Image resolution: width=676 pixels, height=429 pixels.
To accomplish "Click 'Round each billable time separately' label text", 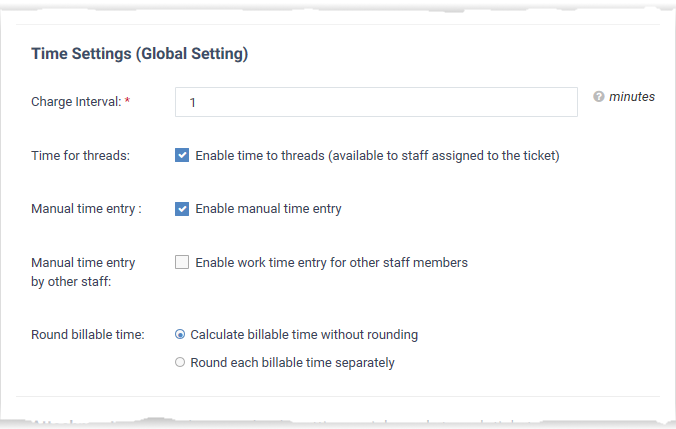I will [292, 363].
